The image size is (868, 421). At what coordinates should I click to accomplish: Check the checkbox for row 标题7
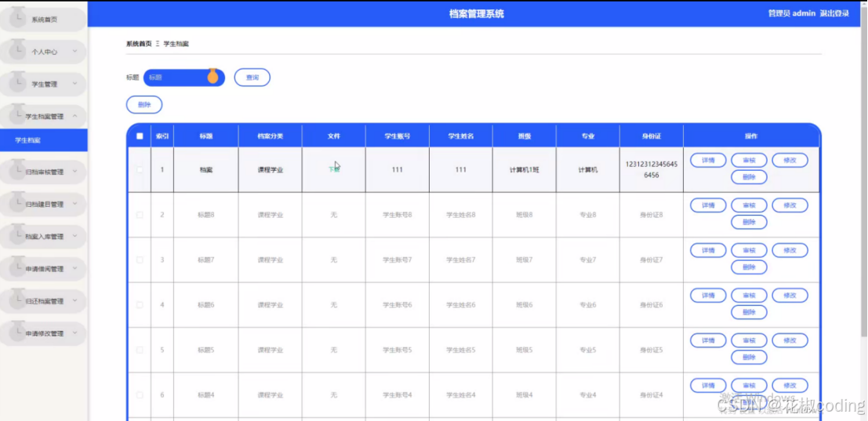click(140, 259)
